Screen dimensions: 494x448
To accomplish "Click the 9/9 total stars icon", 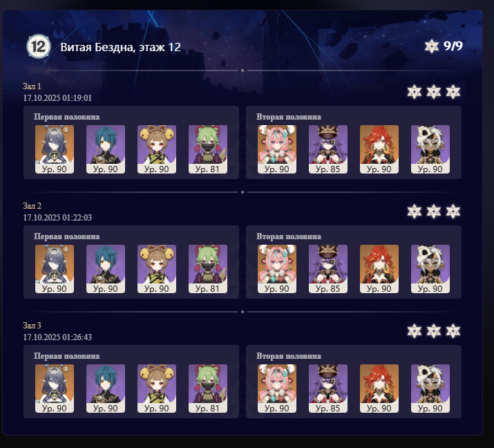I will click(x=431, y=46).
